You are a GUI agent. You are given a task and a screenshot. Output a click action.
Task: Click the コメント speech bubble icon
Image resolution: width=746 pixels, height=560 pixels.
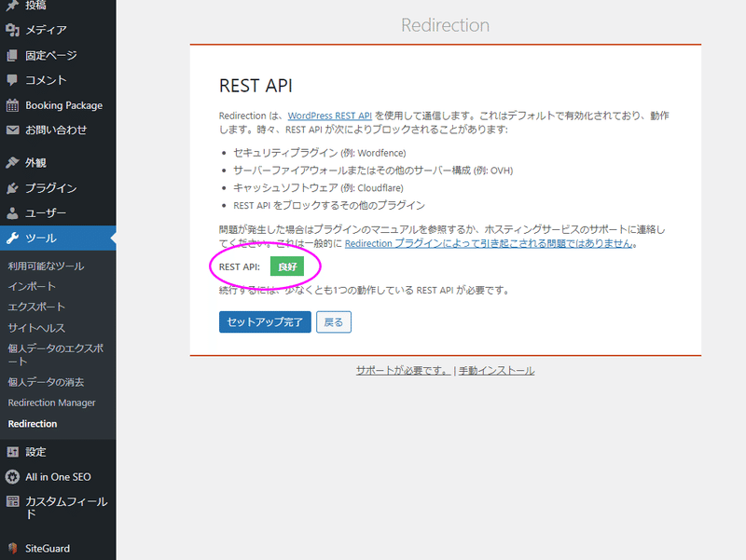12,80
